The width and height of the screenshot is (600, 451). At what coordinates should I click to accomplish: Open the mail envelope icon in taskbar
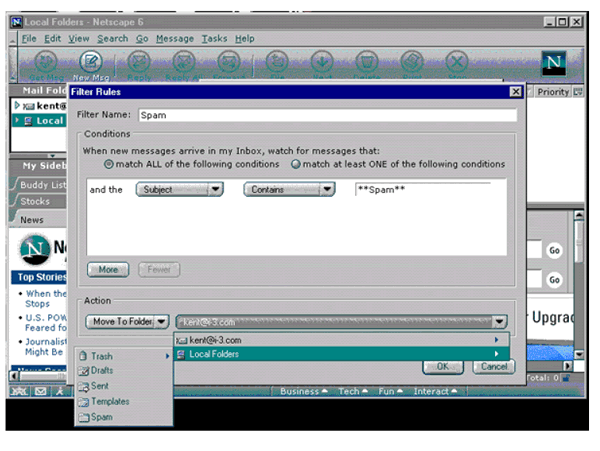coord(40,391)
